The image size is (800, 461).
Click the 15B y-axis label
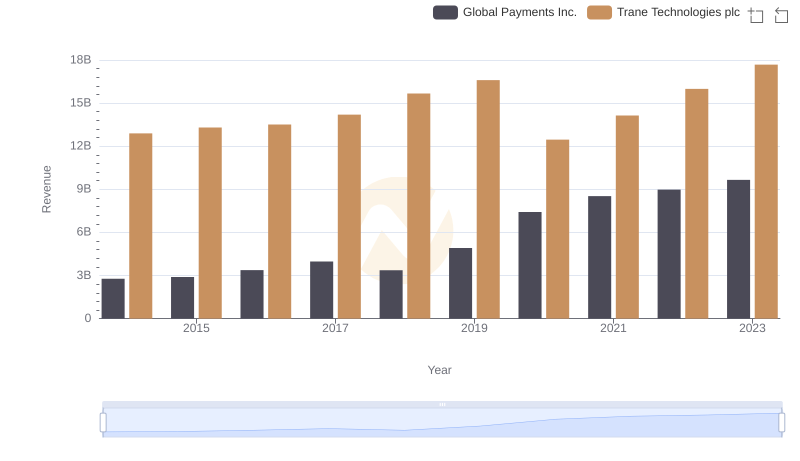[81, 103]
